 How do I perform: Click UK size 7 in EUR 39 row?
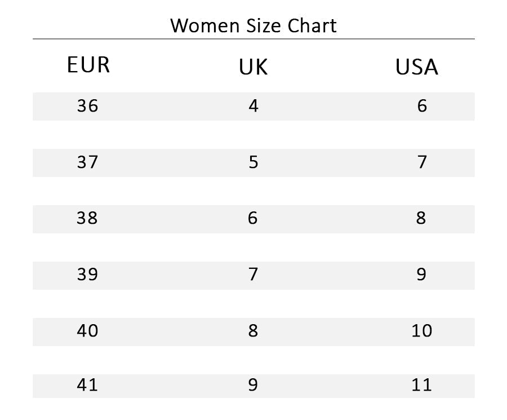point(253,275)
